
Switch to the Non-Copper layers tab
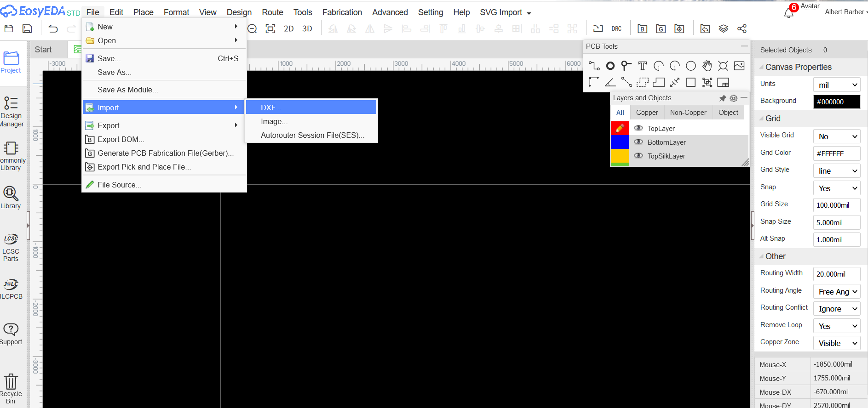point(688,113)
